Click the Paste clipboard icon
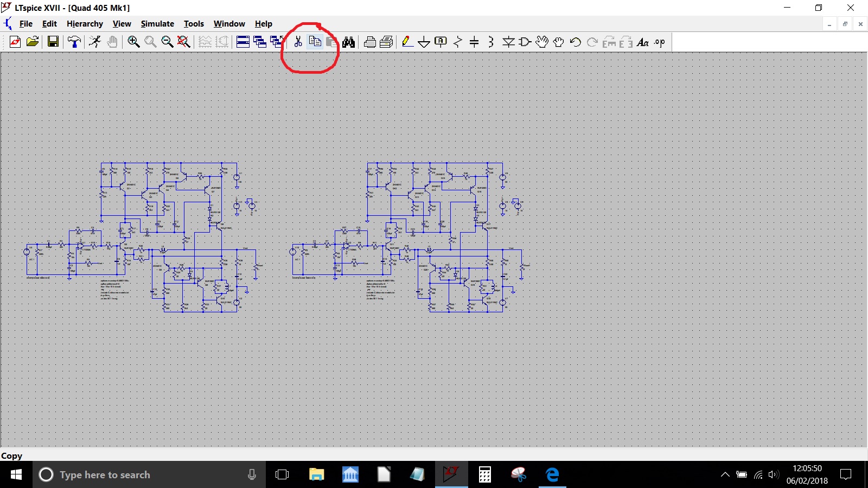This screenshot has height=488, width=868. tap(331, 42)
